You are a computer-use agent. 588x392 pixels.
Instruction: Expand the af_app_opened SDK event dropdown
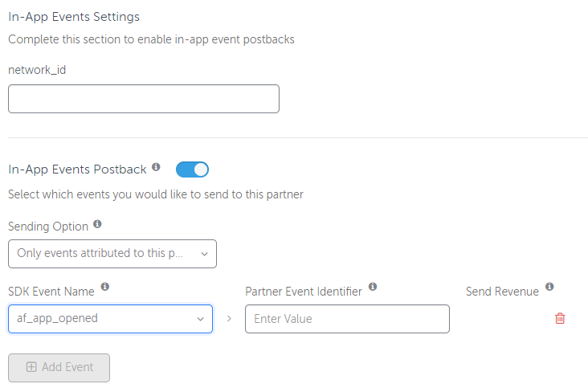(111, 319)
